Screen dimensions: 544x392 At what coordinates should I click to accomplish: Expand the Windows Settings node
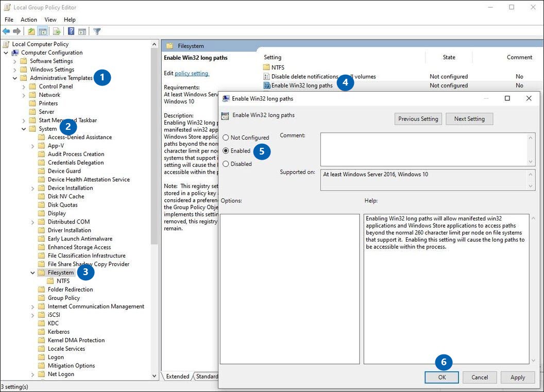(x=14, y=70)
